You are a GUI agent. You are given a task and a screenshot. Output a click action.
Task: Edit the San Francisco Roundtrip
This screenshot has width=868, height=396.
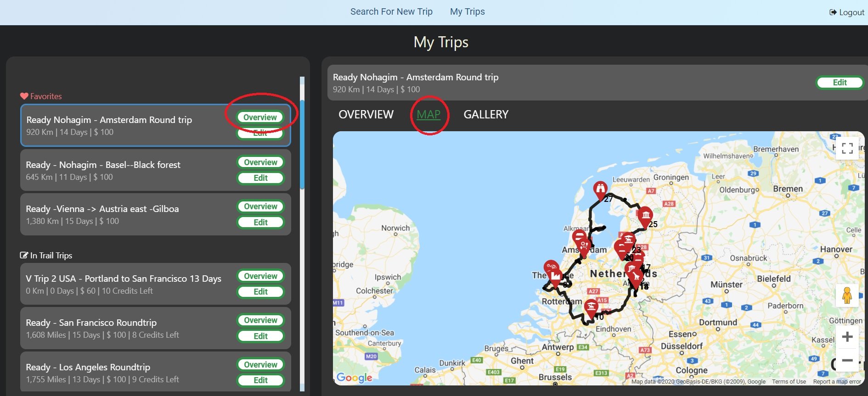point(260,336)
